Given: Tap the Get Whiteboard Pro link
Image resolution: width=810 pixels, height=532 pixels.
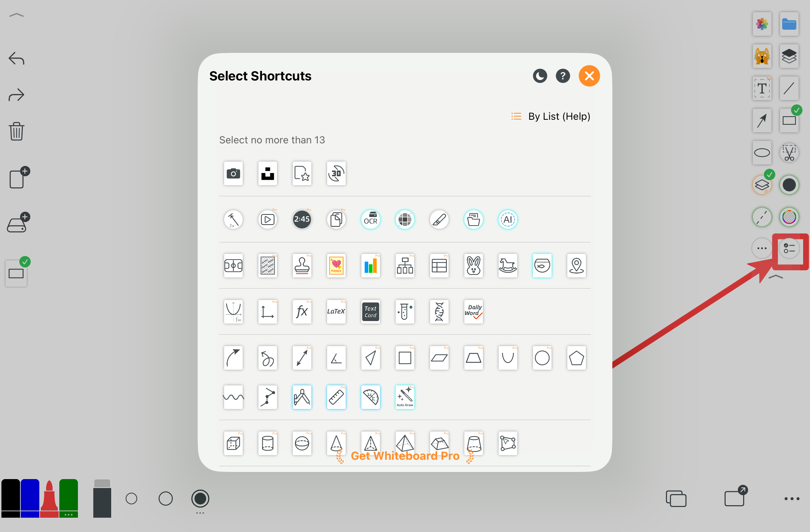Looking at the screenshot, I should (x=405, y=455).
